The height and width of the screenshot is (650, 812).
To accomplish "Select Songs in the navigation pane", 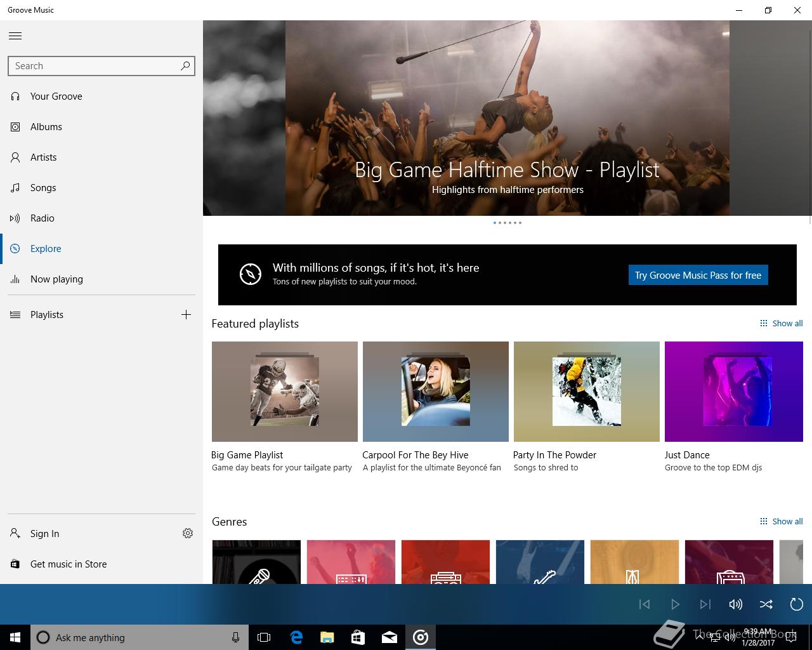I will (x=101, y=188).
